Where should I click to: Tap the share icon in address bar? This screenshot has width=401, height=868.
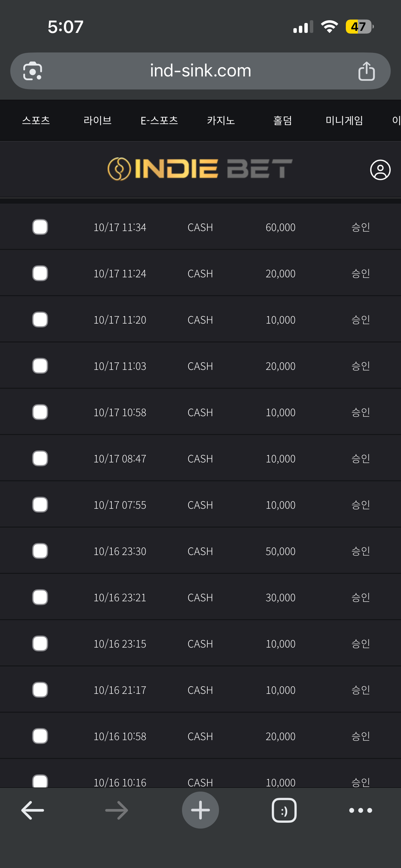pyautogui.click(x=366, y=71)
